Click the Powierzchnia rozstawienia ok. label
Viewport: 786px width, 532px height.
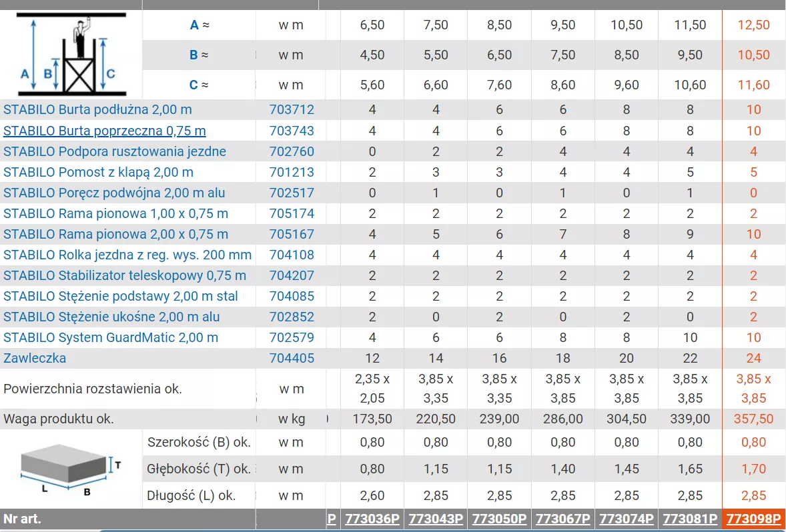click(93, 389)
